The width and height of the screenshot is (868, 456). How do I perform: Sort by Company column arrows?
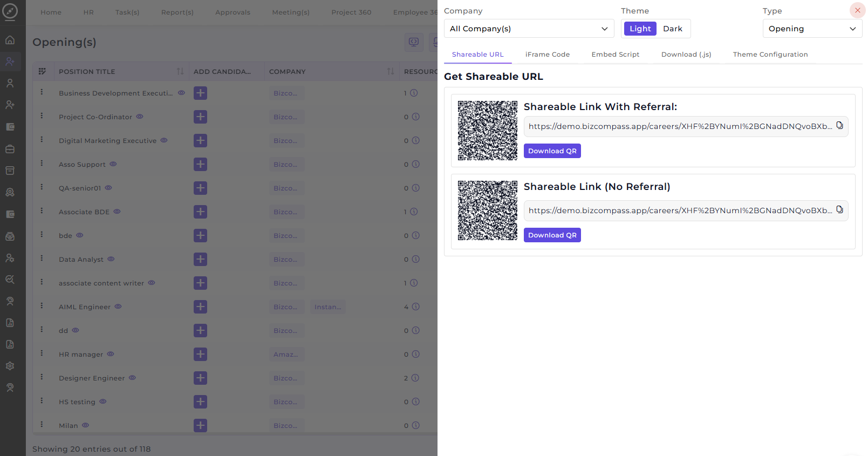coord(391,71)
